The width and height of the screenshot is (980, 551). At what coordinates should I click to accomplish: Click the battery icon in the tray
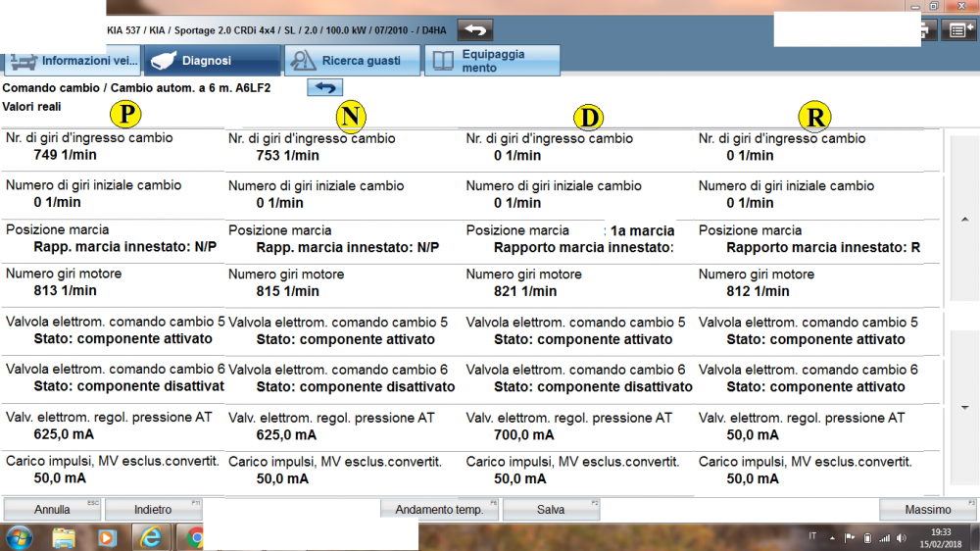pyautogui.click(x=867, y=538)
